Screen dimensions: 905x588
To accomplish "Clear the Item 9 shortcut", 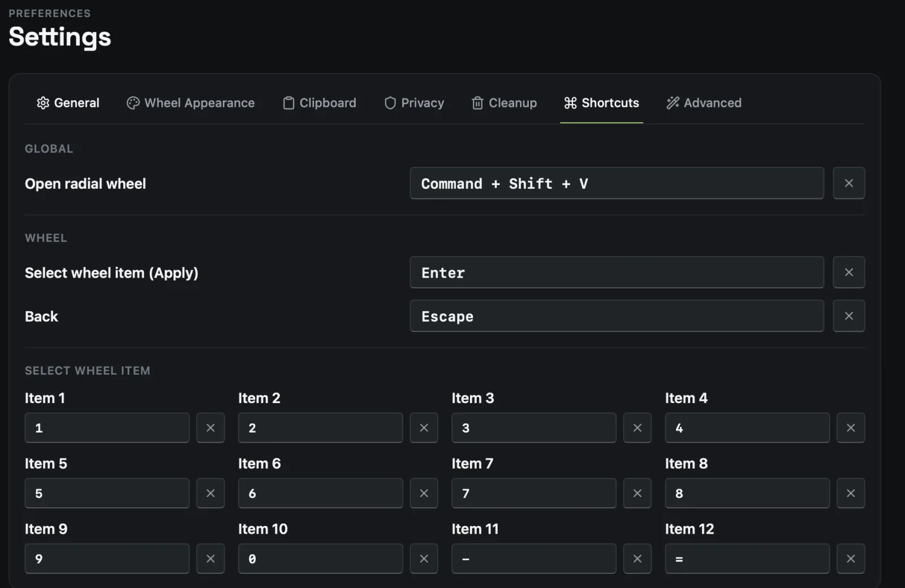I will [x=210, y=559].
